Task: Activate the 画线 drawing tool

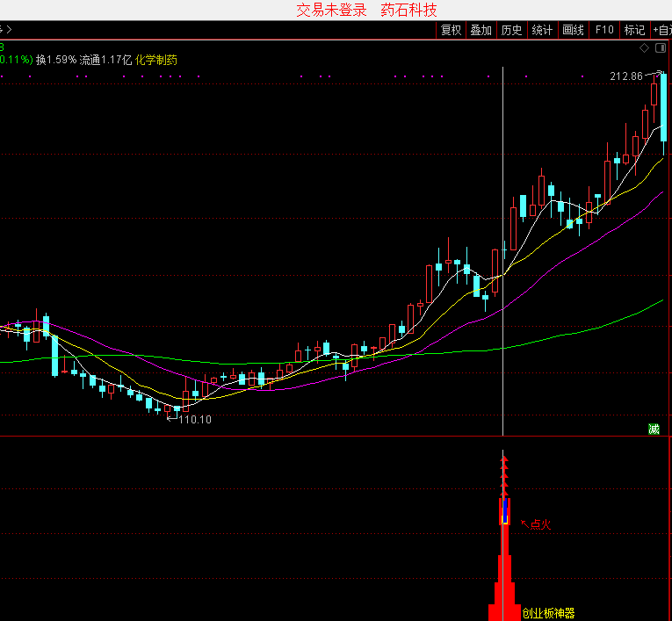Action: click(x=573, y=30)
